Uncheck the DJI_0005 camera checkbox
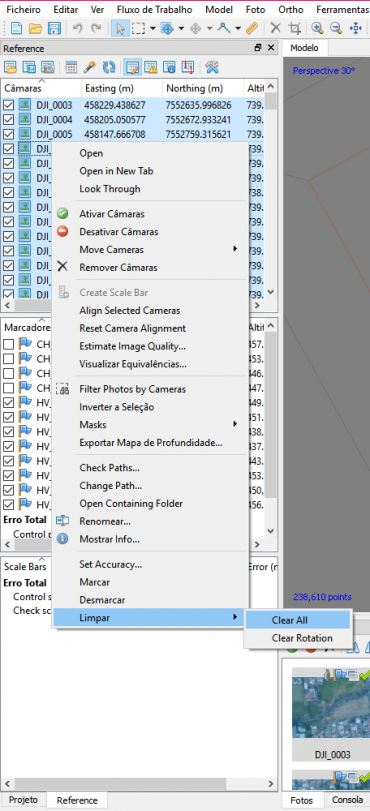Screen dimensions: 370x811 point(8,134)
